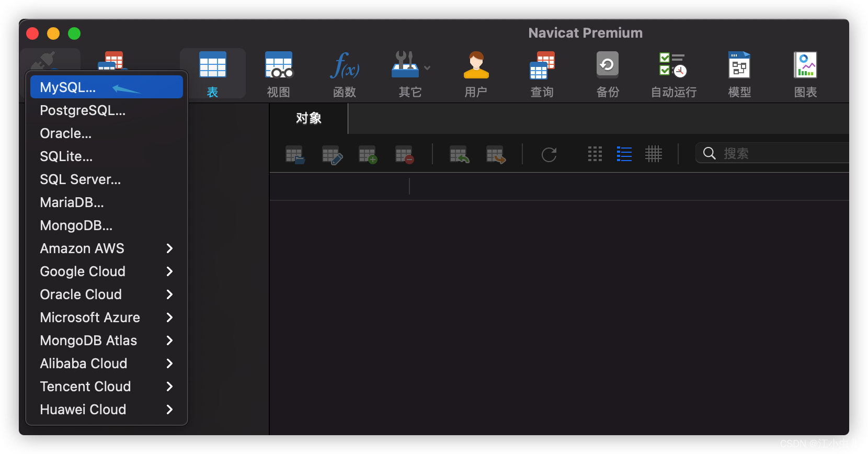Switch to list view

coord(624,154)
